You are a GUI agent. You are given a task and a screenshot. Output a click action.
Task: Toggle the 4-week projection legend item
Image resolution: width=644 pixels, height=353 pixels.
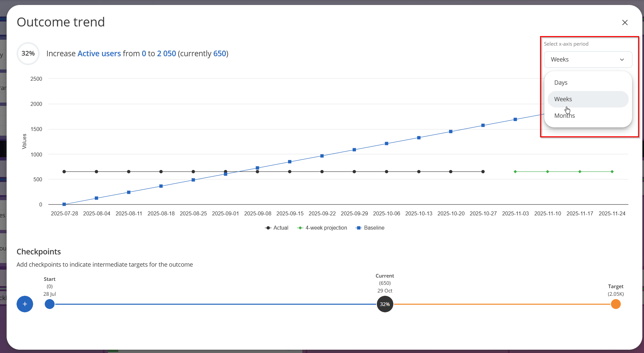pyautogui.click(x=322, y=228)
